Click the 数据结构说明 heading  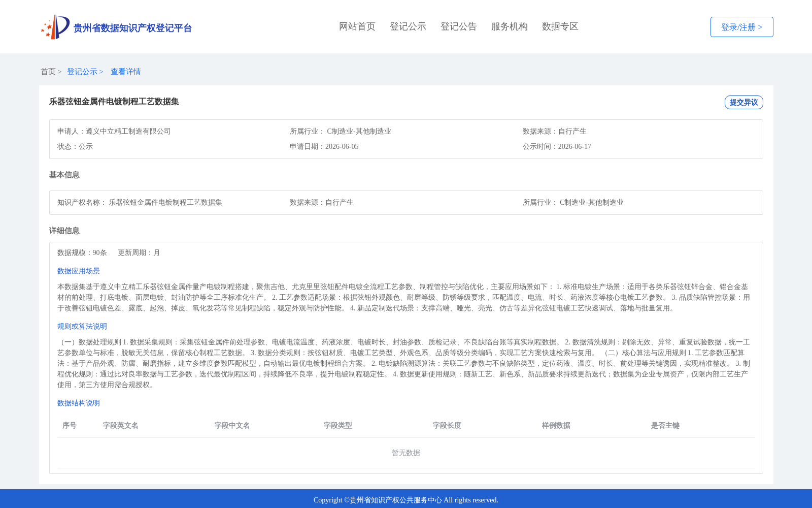(x=79, y=403)
